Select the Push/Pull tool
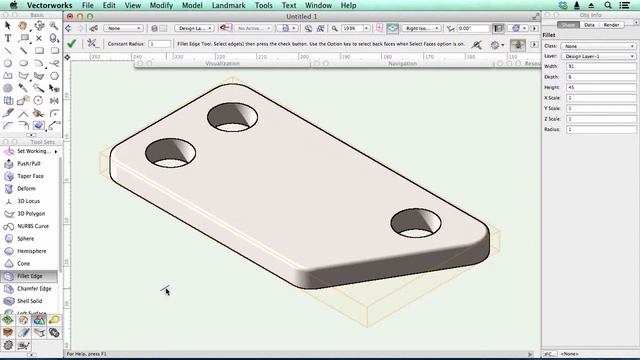Screen dimensions: 640x360 click(29, 164)
